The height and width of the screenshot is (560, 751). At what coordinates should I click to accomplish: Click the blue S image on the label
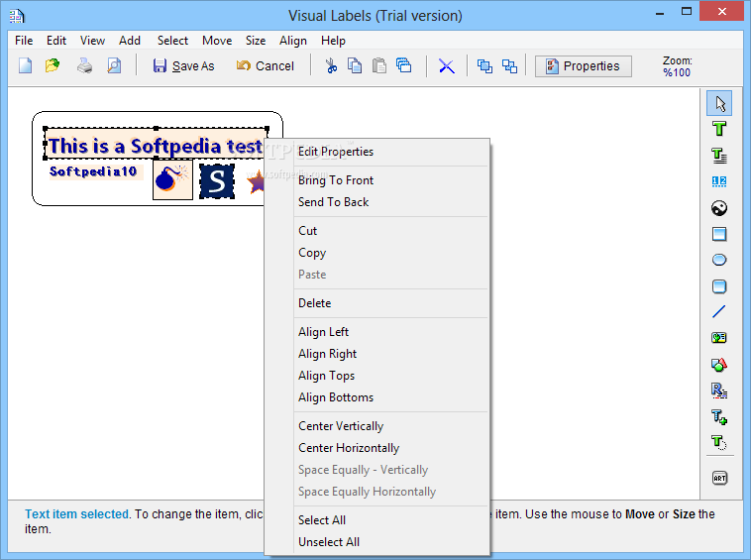pos(217,180)
